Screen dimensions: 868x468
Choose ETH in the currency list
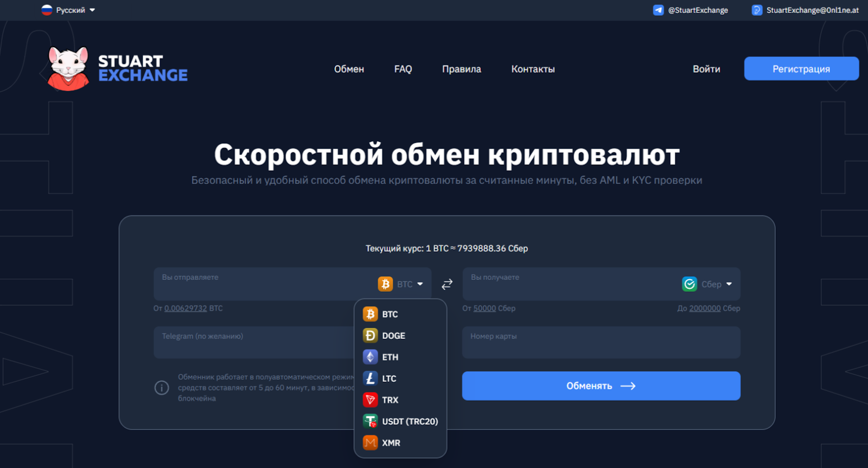pyautogui.click(x=400, y=357)
